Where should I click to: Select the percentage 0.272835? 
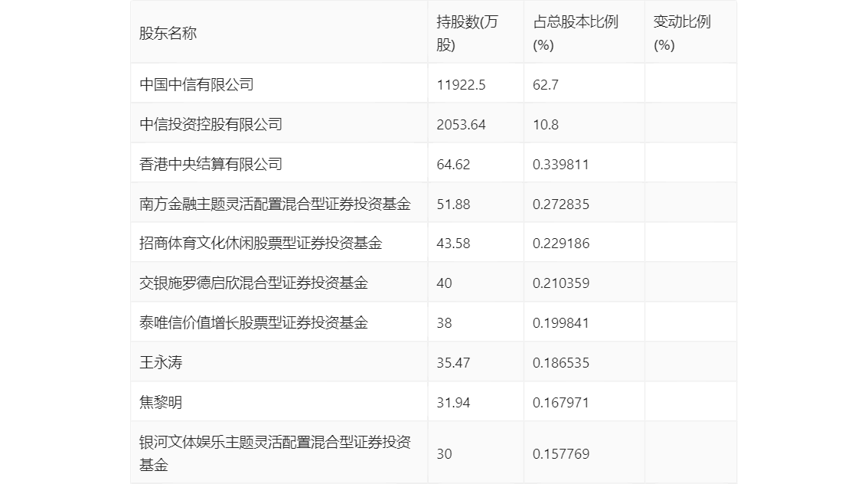tap(561, 204)
